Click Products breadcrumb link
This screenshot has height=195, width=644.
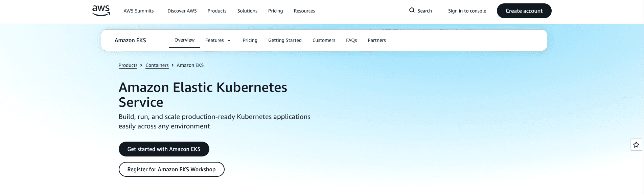point(128,65)
